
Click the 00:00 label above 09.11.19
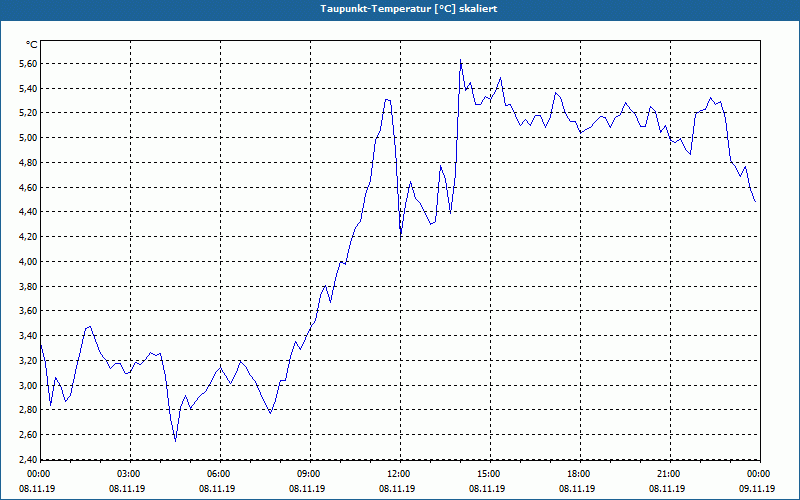(759, 474)
